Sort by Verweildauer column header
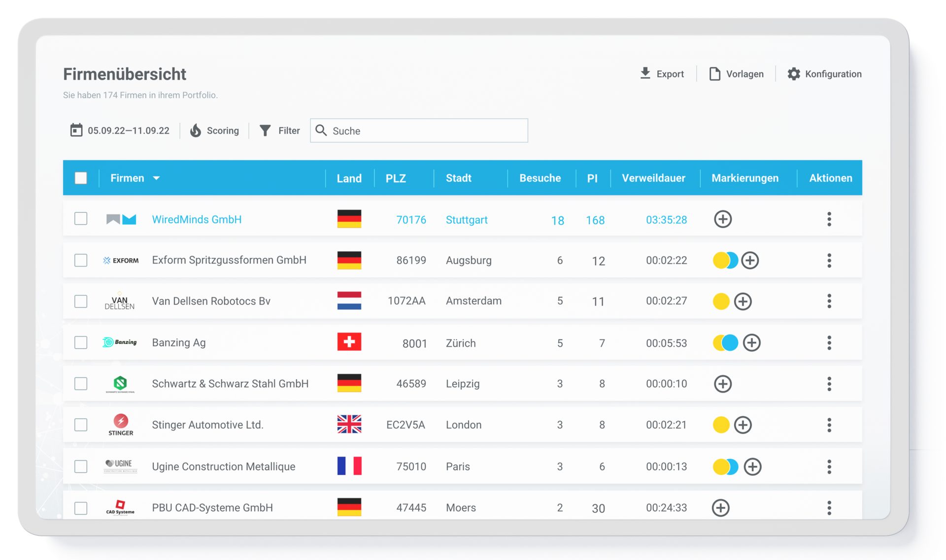Viewport: 946px width, 560px height. click(653, 178)
